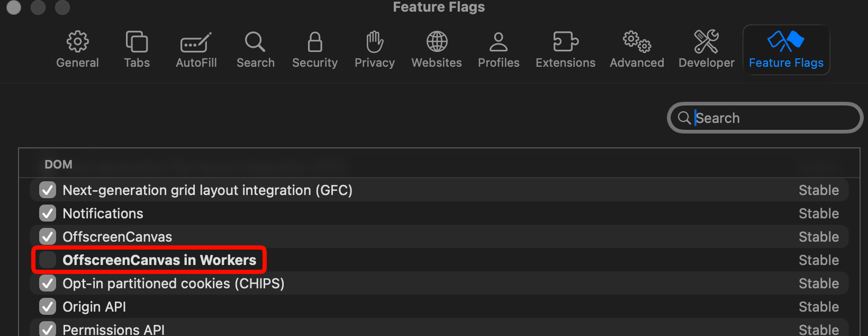Open the Websites globe pane
Viewport: 868px width, 336px height.
[437, 42]
